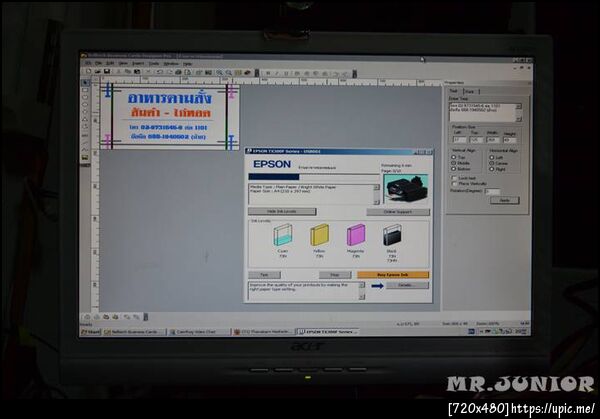Click the Details button in Epson dialog
Viewport: 600px width, 419px height.
pyautogui.click(x=407, y=285)
